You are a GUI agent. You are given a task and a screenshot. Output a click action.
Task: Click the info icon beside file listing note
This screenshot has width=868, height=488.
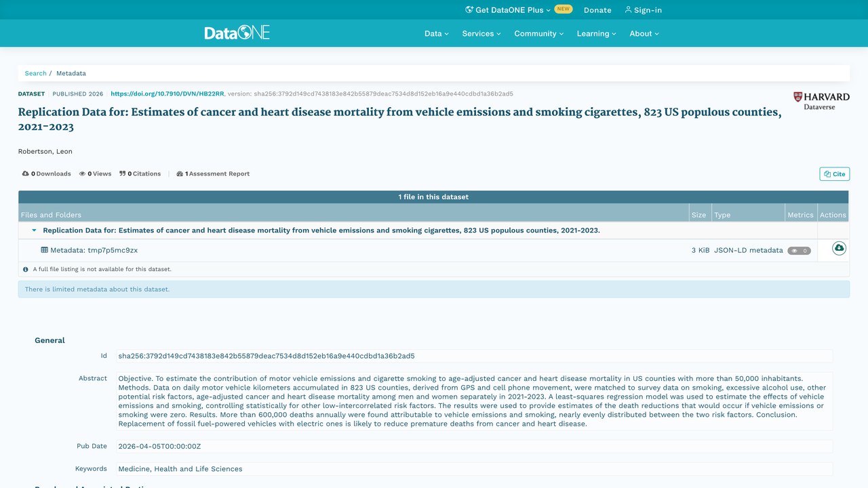tap(26, 269)
